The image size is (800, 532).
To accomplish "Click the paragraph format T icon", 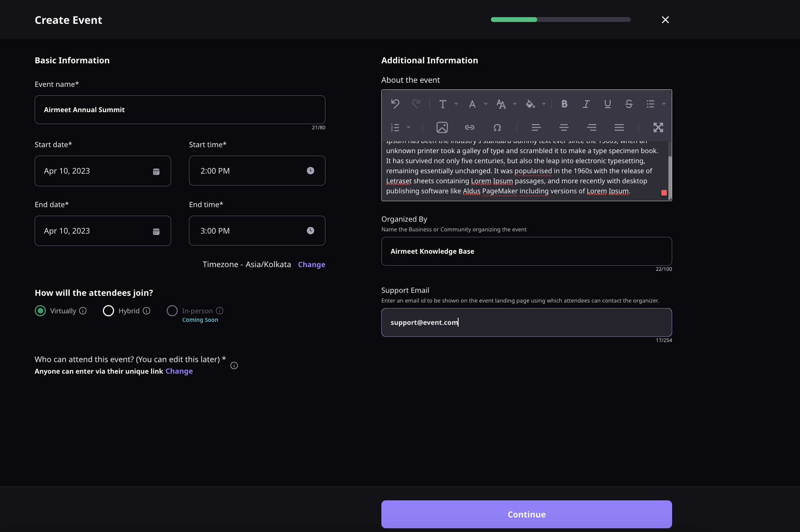I will 443,104.
